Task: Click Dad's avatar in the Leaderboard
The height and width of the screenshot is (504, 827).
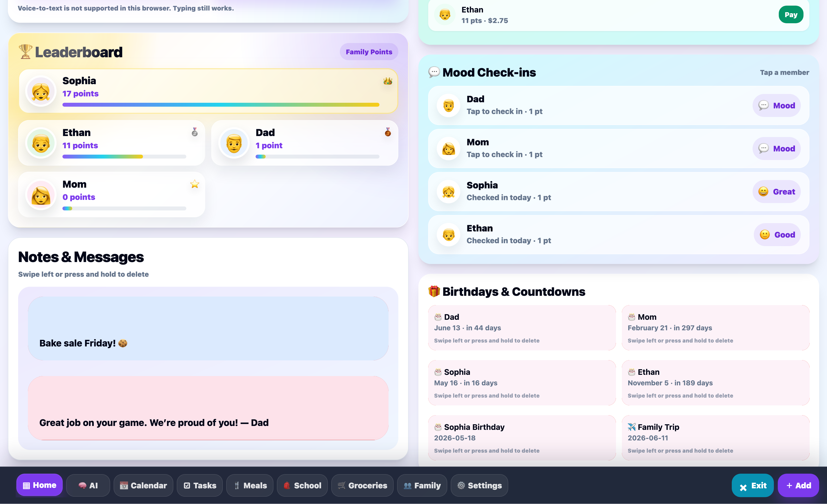Action: [x=234, y=143]
